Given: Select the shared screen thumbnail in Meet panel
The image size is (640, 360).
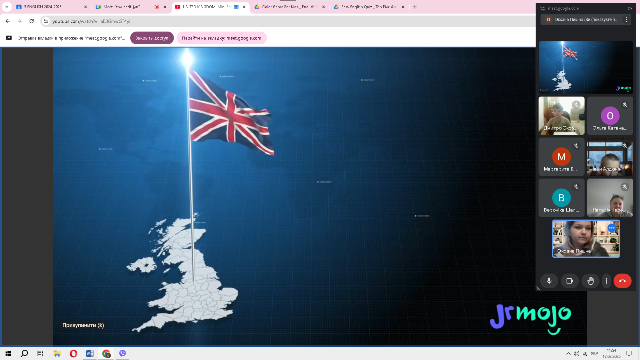Looking at the screenshot, I should [586, 67].
